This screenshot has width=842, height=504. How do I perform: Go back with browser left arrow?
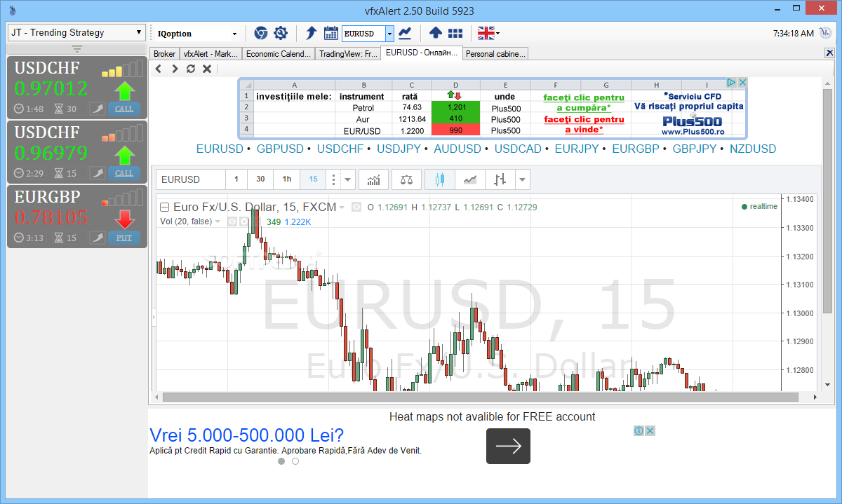click(x=158, y=69)
